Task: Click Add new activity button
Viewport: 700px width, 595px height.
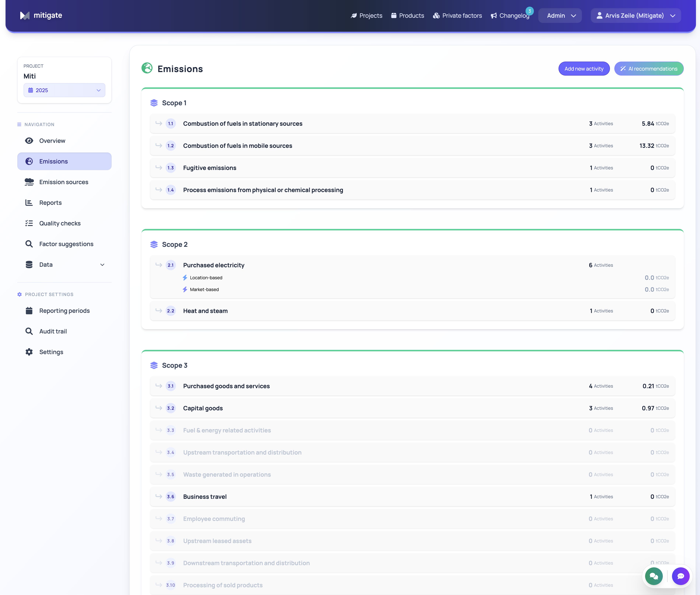Action: coord(584,69)
